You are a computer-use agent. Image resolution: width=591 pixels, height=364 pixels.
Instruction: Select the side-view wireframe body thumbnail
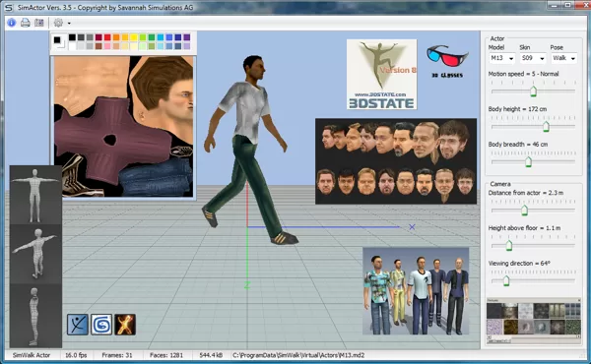coord(35,316)
